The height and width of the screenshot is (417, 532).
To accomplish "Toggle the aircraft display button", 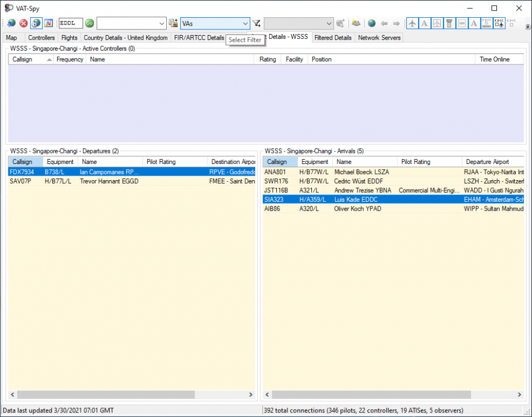I will tap(412, 23).
